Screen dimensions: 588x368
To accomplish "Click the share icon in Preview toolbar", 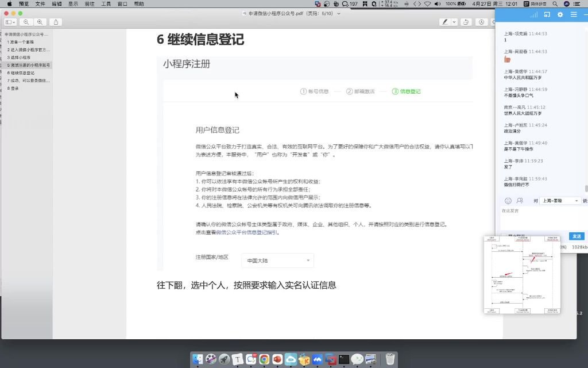I will coord(56,22).
